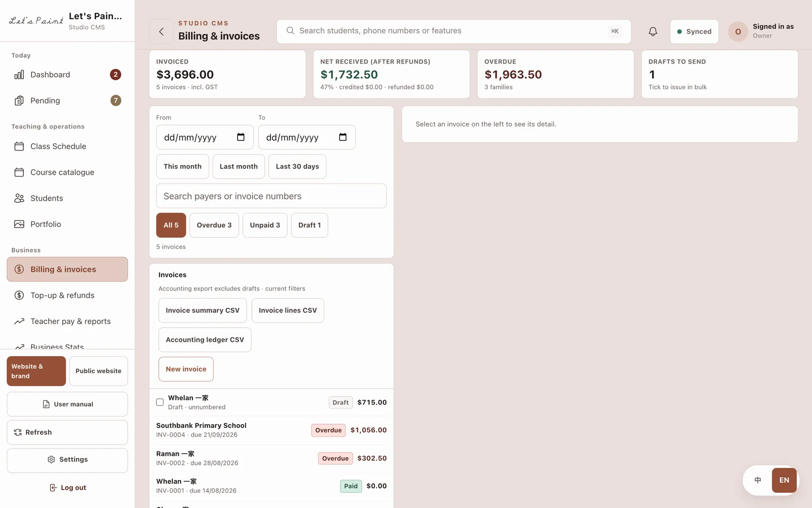Image resolution: width=812 pixels, height=508 pixels.
Task: Export Invoice lines CSV
Action: click(x=288, y=310)
